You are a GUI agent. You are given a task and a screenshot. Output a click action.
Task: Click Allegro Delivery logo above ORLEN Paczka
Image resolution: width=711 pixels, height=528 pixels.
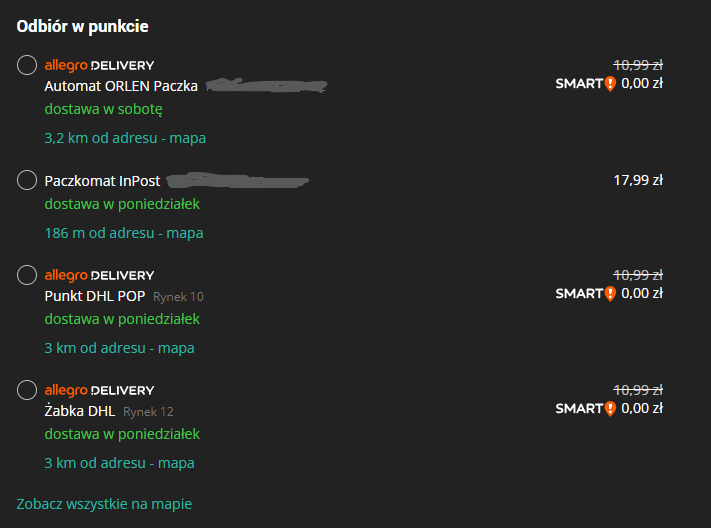[x=99, y=65]
